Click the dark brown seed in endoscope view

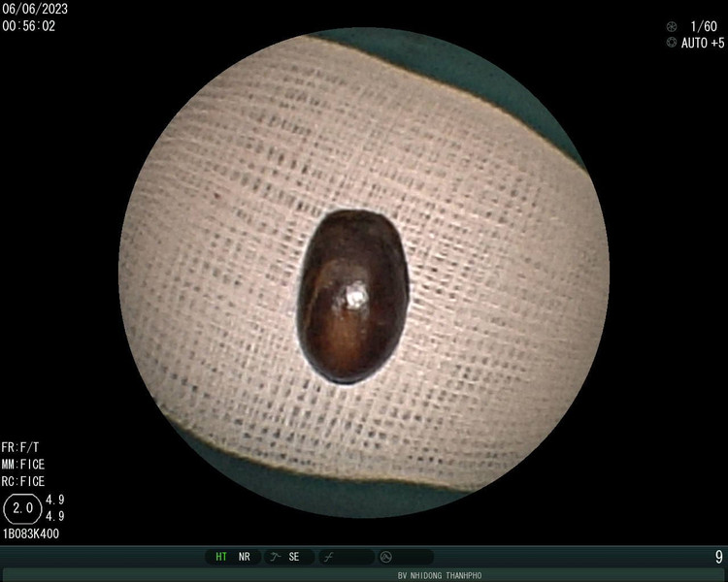click(351, 297)
